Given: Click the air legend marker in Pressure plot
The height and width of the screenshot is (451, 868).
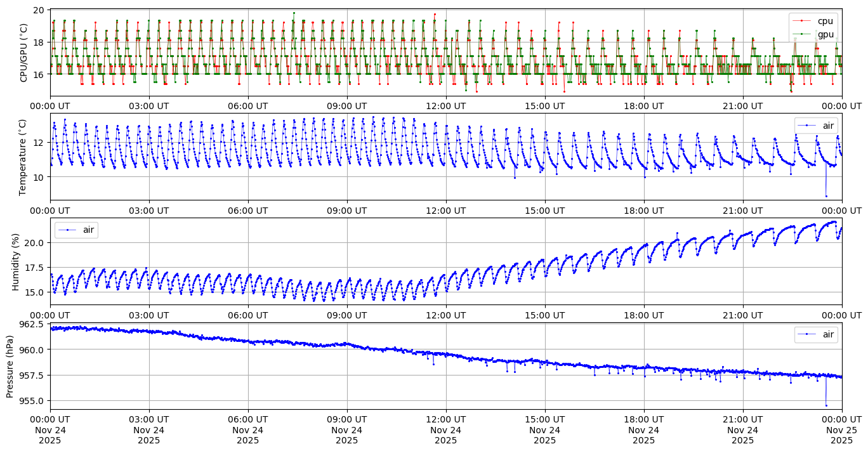Looking at the screenshot, I should click(807, 334).
